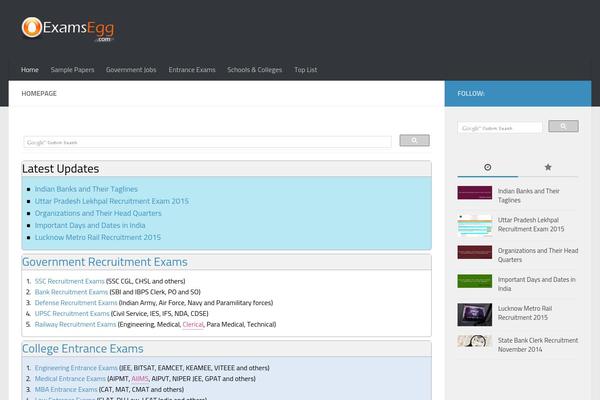The image size is (600, 400).
Task: Open Defense Recruitment Exams link
Action: [x=76, y=303]
